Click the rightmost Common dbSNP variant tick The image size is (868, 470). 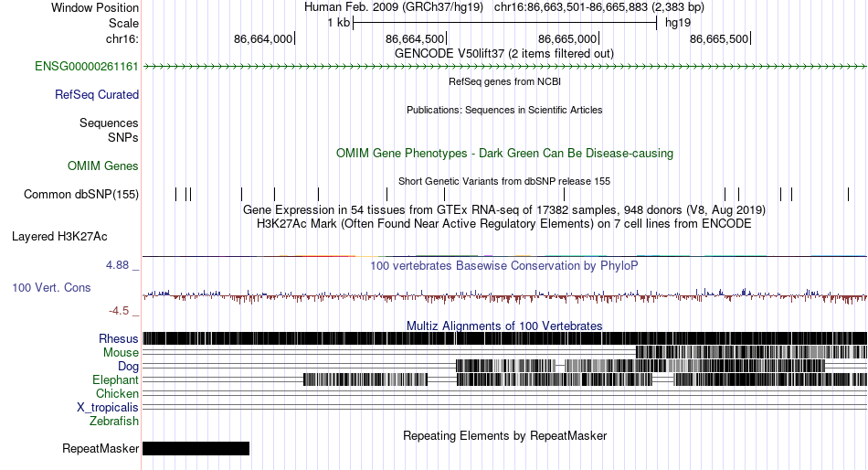coord(848,194)
